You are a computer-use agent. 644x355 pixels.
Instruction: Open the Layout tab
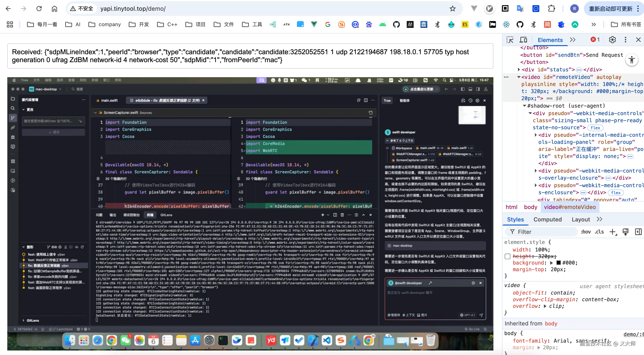(x=581, y=219)
